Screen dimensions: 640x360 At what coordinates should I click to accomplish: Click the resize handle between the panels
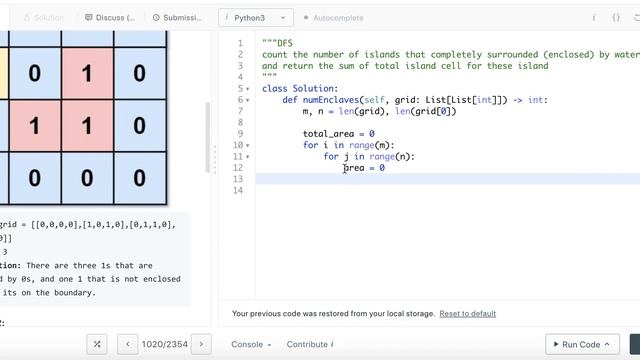(215, 159)
